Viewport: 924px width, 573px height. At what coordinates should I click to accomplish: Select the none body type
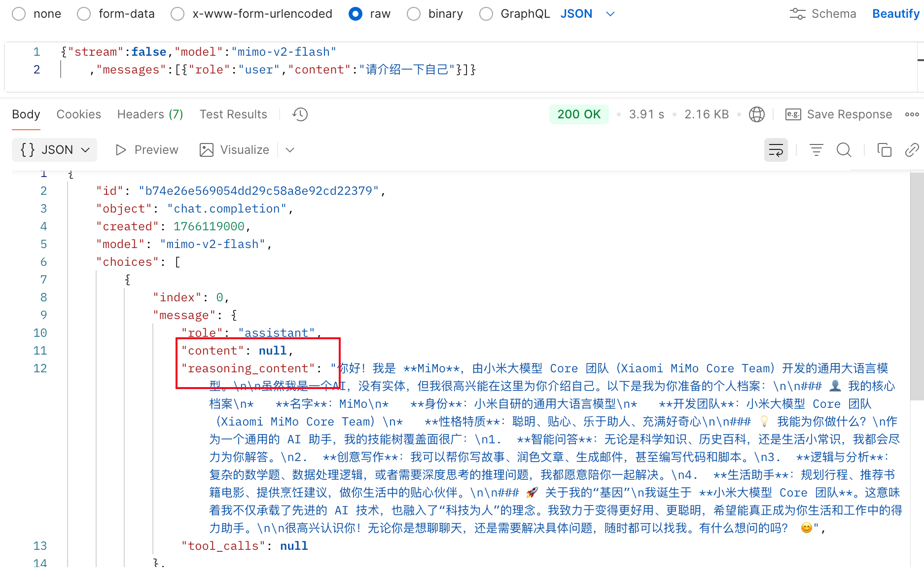pyautogui.click(x=19, y=14)
